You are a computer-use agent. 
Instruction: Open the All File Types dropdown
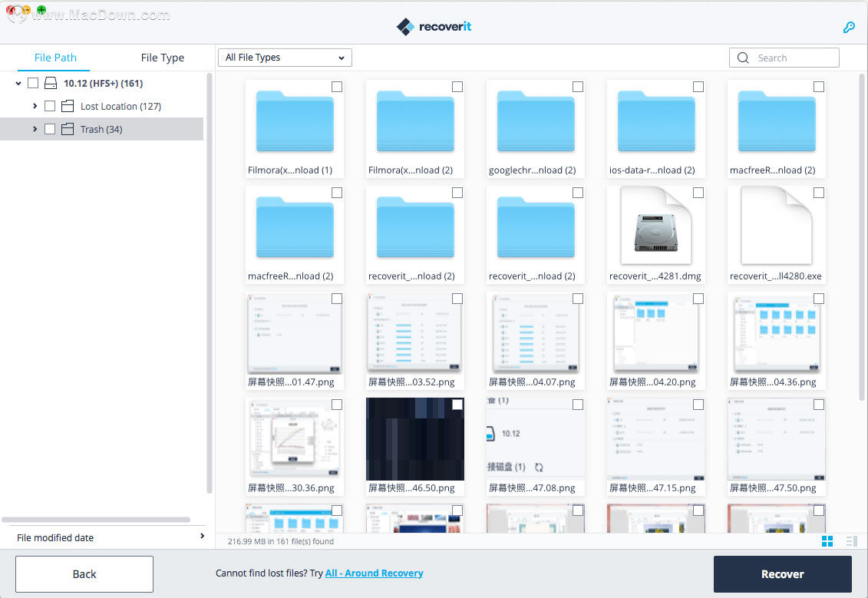coord(285,58)
